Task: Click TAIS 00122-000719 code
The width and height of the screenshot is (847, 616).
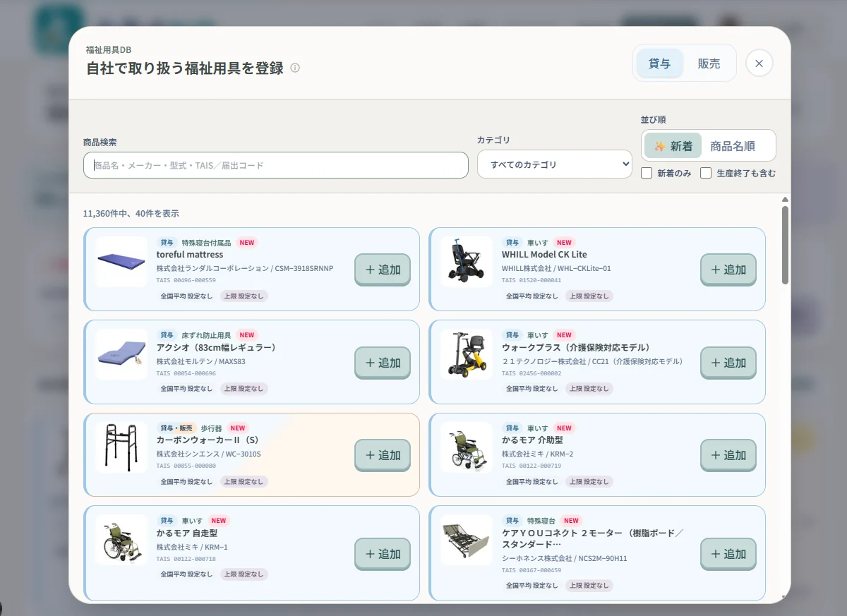Action: [531, 466]
